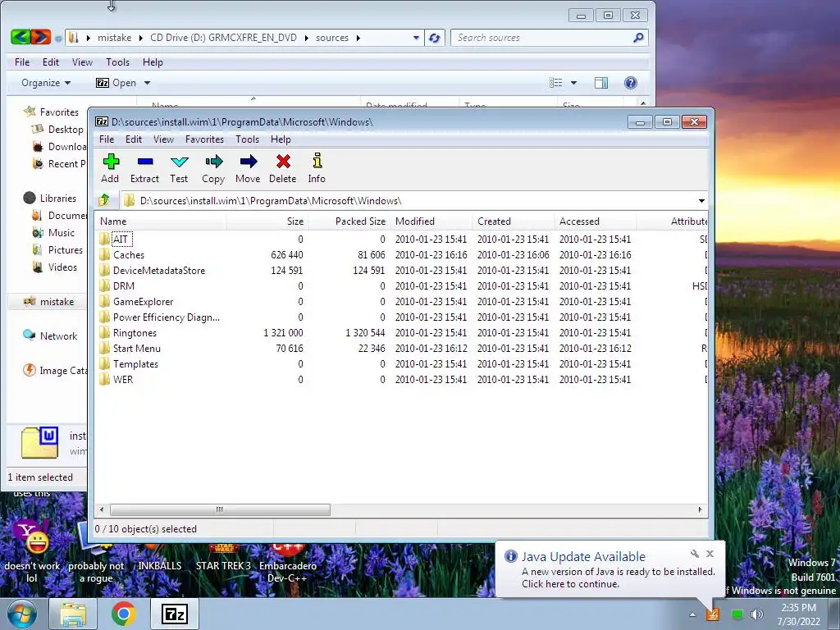Sort by the Packed Size column
Viewport: 840px width, 630px height.
click(349, 221)
